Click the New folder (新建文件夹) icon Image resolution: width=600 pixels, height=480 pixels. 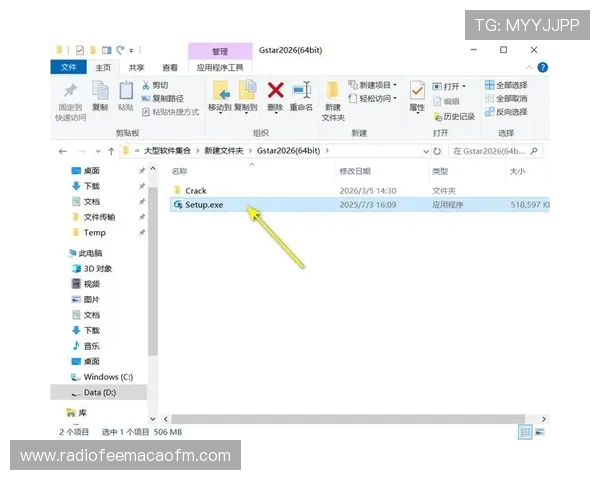[333, 91]
